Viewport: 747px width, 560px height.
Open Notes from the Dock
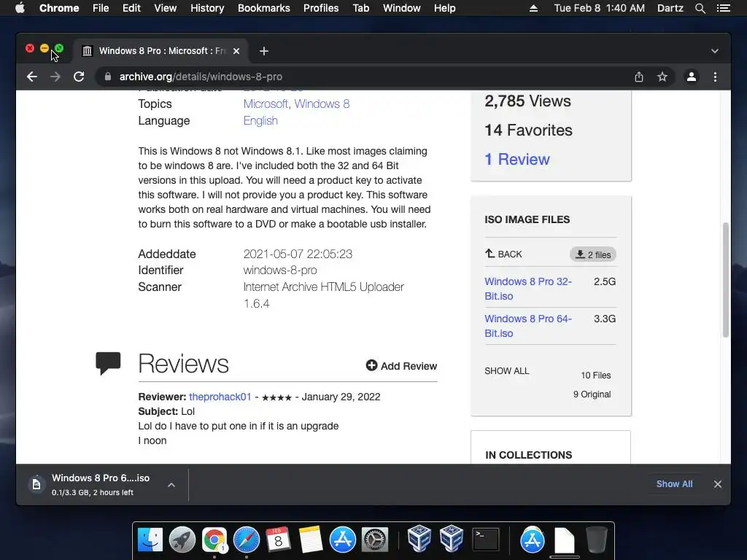311,540
